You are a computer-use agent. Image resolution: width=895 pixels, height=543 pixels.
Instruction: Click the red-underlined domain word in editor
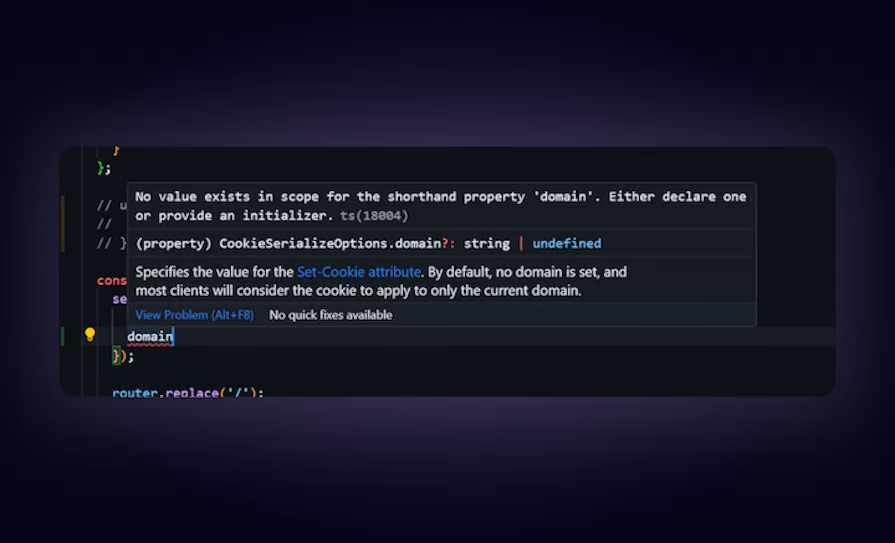(x=150, y=337)
